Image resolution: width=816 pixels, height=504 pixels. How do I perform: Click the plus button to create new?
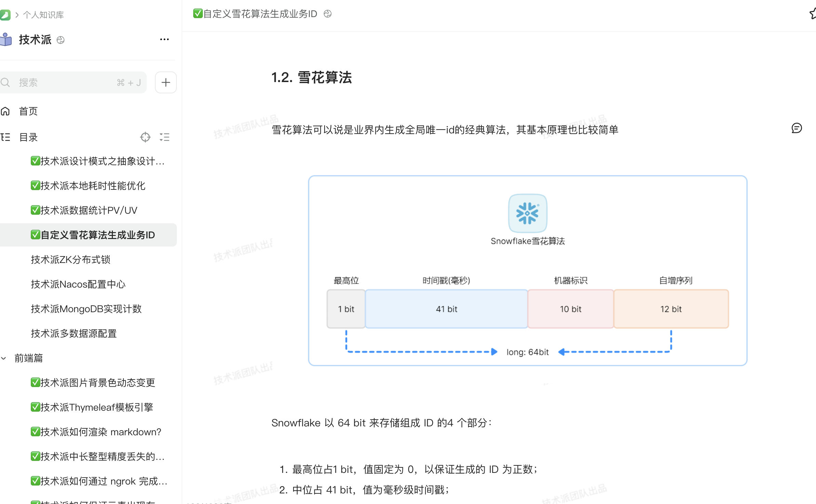coord(166,82)
